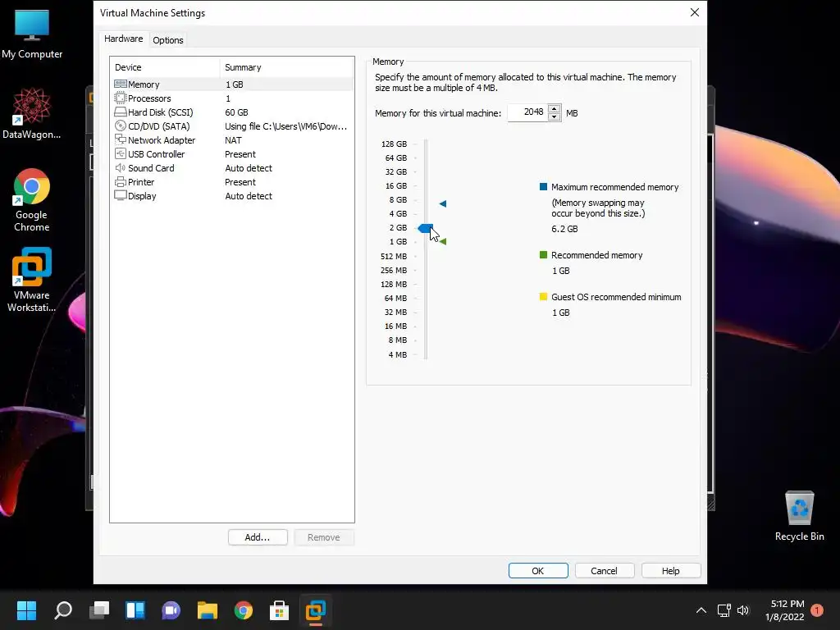Click the yellow Guest OS minimum legend swatch
This screenshot has height=630, width=840.
click(543, 296)
